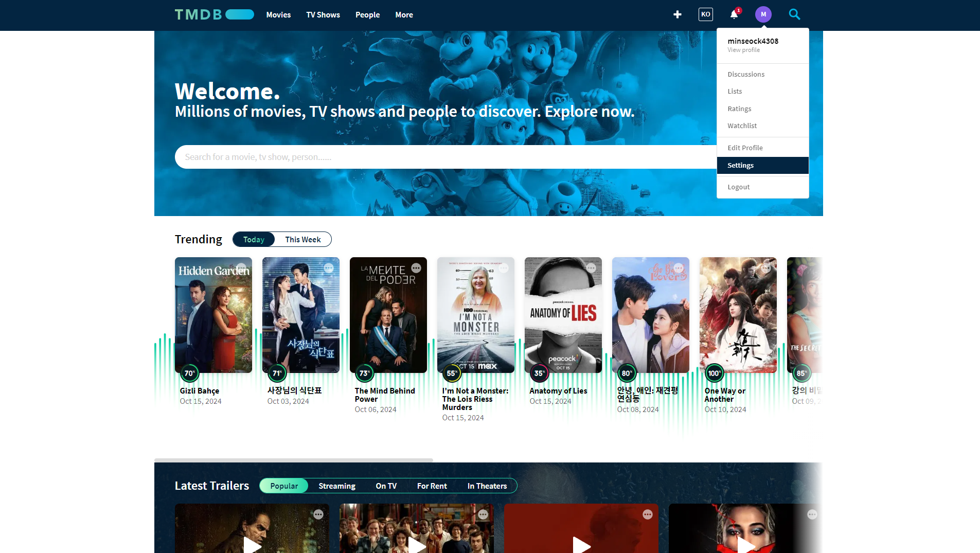The height and width of the screenshot is (553, 980).
Task: Open options menu on 사장님의 식단표 poster
Action: click(x=329, y=268)
